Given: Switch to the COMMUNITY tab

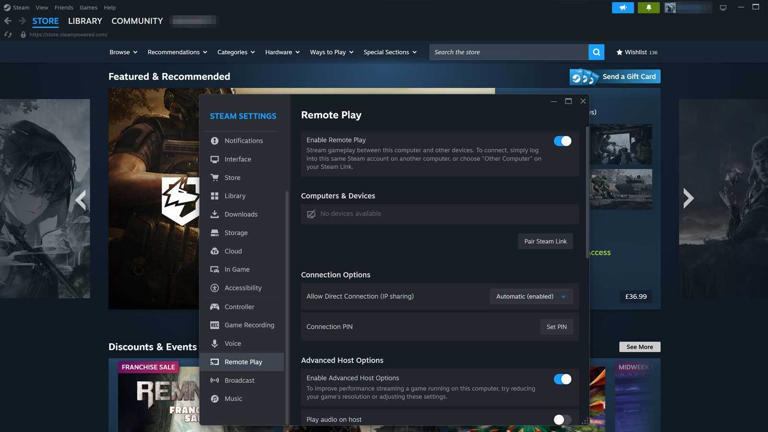Looking at the screenshot, I should 137,21.
